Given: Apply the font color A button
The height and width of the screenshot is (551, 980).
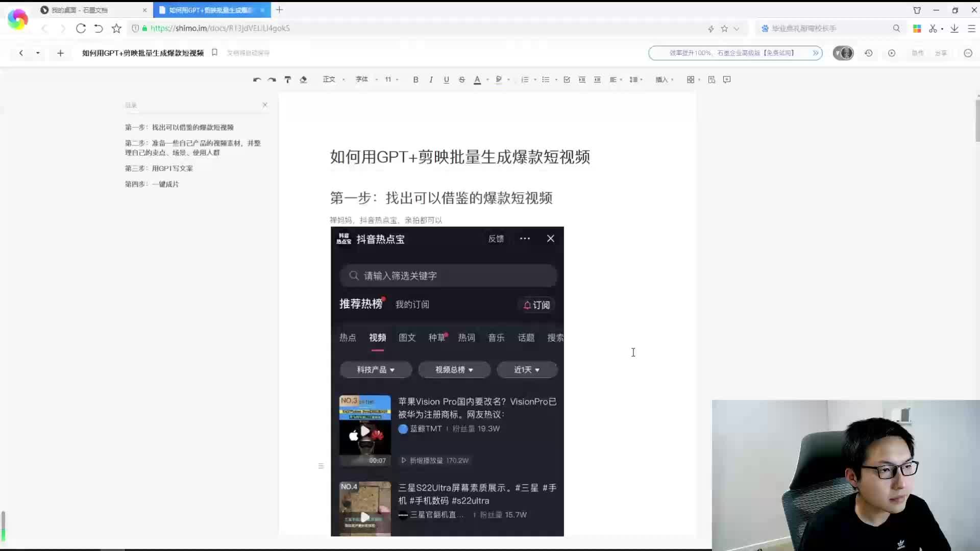Looking at the screenshot, I should tap(477, 80).
